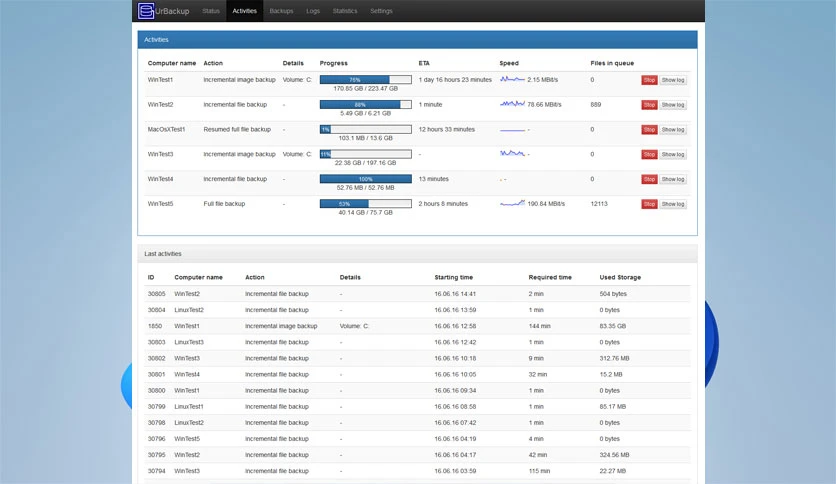Image resolution: width=836 pixels, height=484 pixels.
Task: Click LinuxTest3 in row 30803
Action: tap(189, 342)
